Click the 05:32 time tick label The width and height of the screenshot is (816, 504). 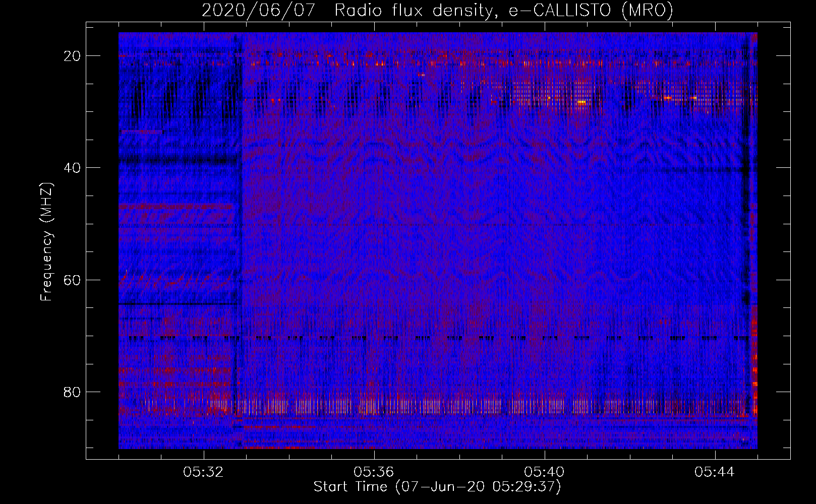click(204, 472)
